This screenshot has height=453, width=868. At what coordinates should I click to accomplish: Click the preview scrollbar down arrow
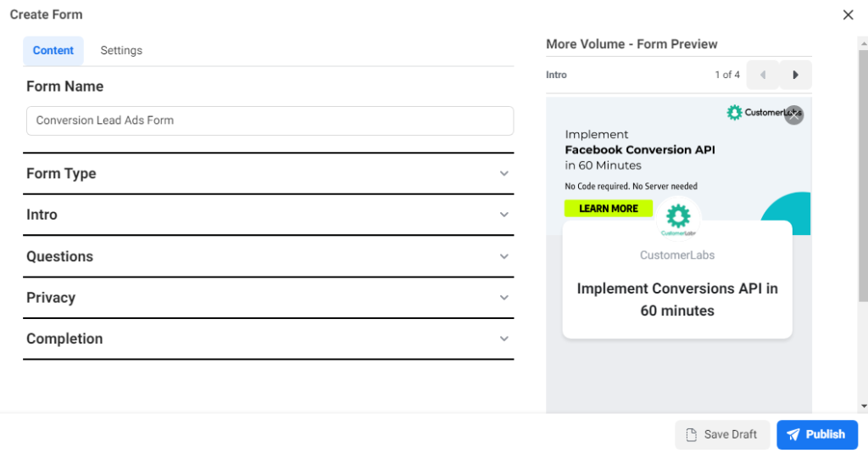point(864,406)
